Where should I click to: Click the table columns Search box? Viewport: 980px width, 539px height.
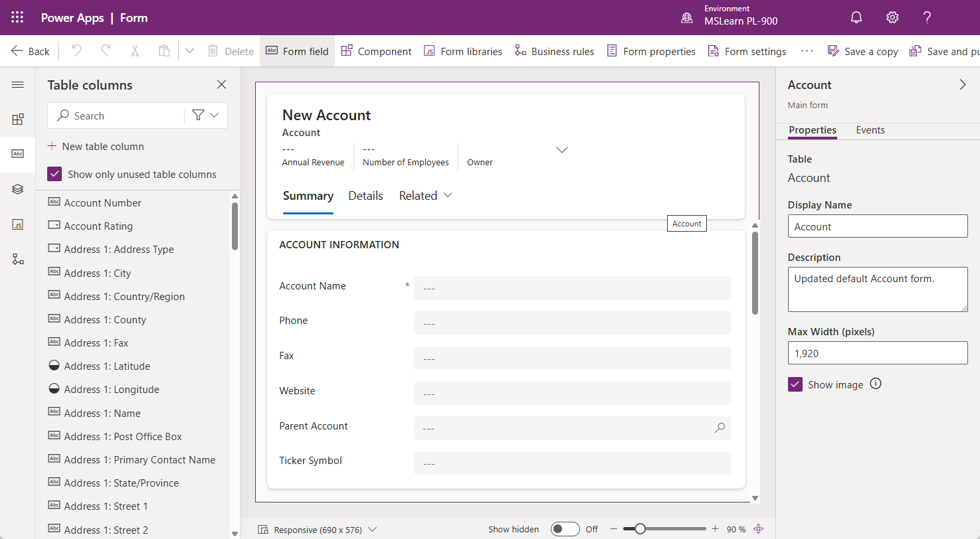(116, 116)
